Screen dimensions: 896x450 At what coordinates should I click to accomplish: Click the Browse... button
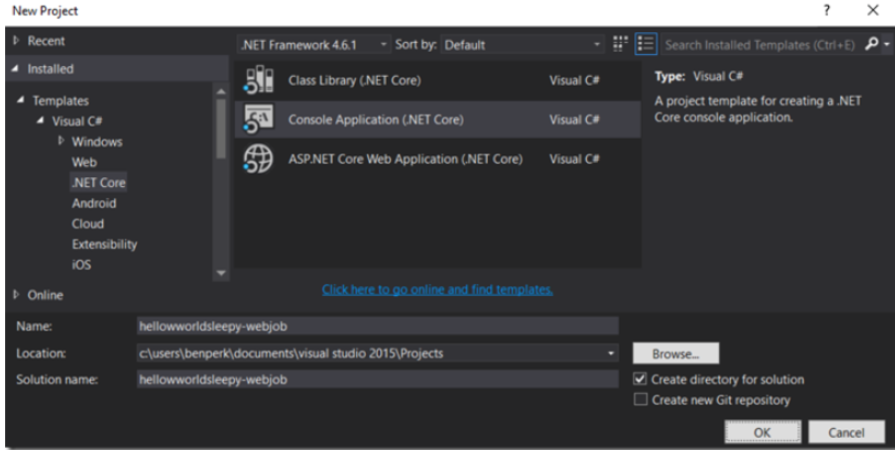675,353
